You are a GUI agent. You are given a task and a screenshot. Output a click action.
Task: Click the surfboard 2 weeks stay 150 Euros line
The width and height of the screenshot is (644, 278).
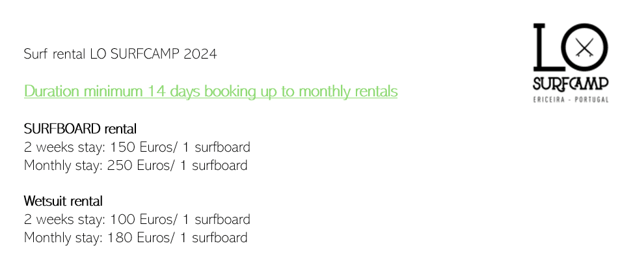tap(137, 146)
